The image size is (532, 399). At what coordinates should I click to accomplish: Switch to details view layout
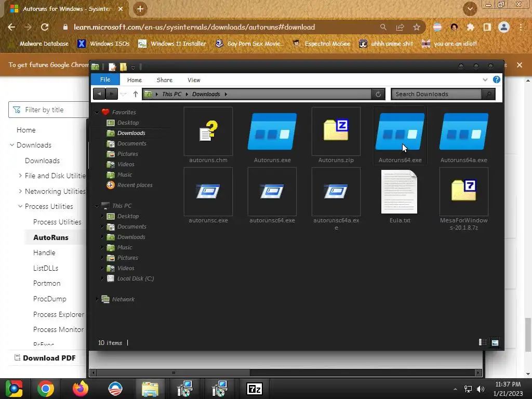pyautogui.click(x=483, y=342)
